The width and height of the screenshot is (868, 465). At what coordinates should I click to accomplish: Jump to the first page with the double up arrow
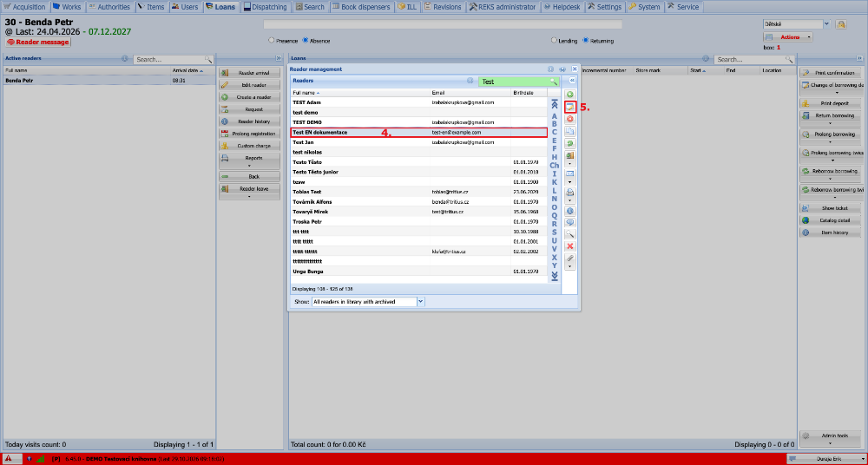[554, 103]
